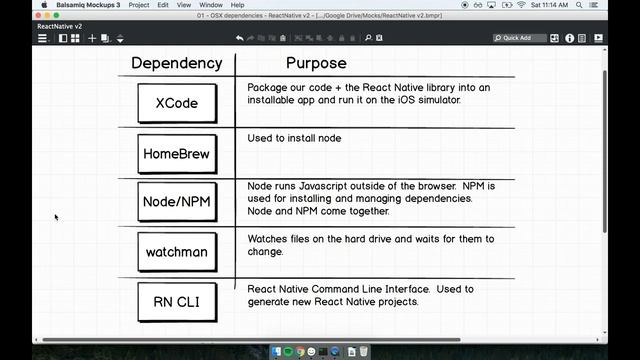This screenshot has height=360, width=640.
Task: Click the "Watches files on the hard drive" text
Action: (x=371, y=245)
